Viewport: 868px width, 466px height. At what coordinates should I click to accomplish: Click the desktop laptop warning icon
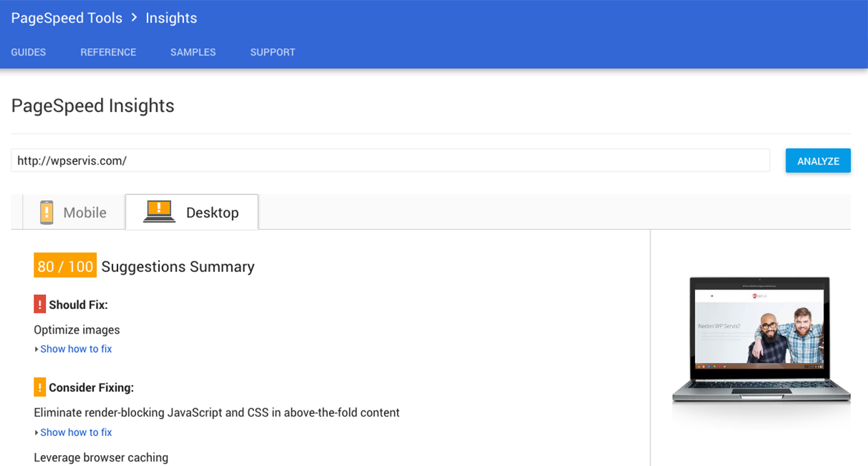tap(159, 211)
